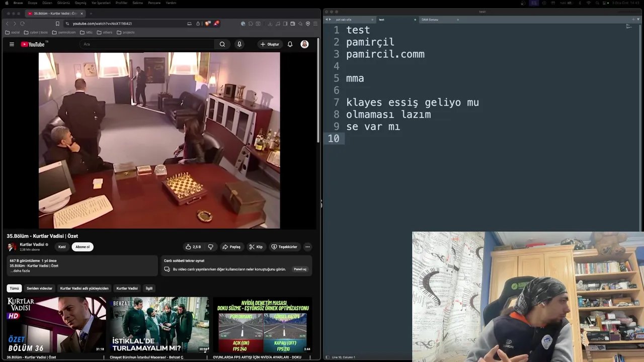Start voice search with the microphone icon
The height and width of the screenshot is (362, 644).
[239, 44]
